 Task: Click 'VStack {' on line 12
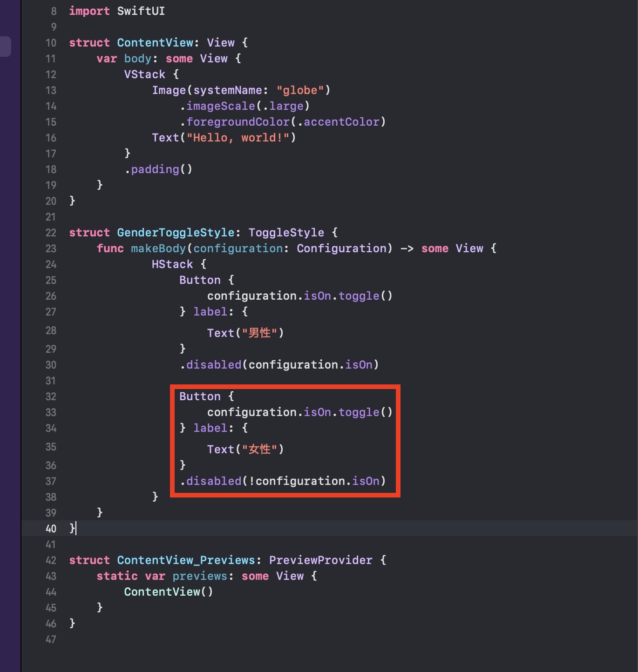[151, 74]
